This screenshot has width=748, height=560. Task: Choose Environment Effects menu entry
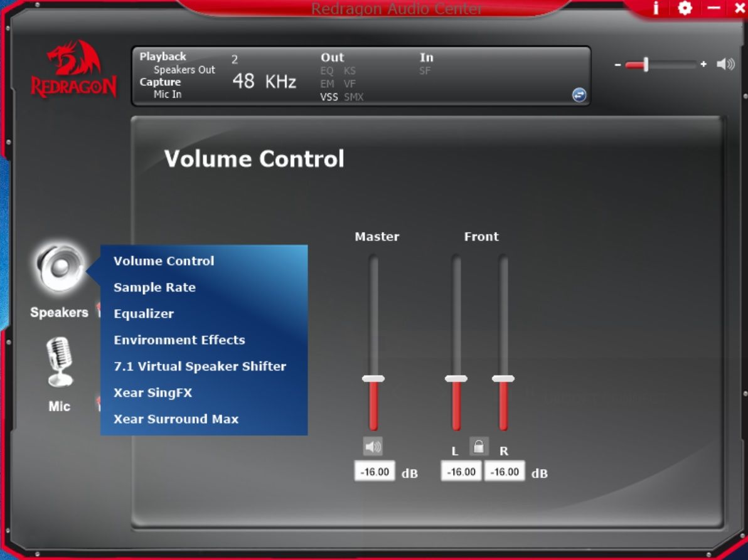coord(179,340)
